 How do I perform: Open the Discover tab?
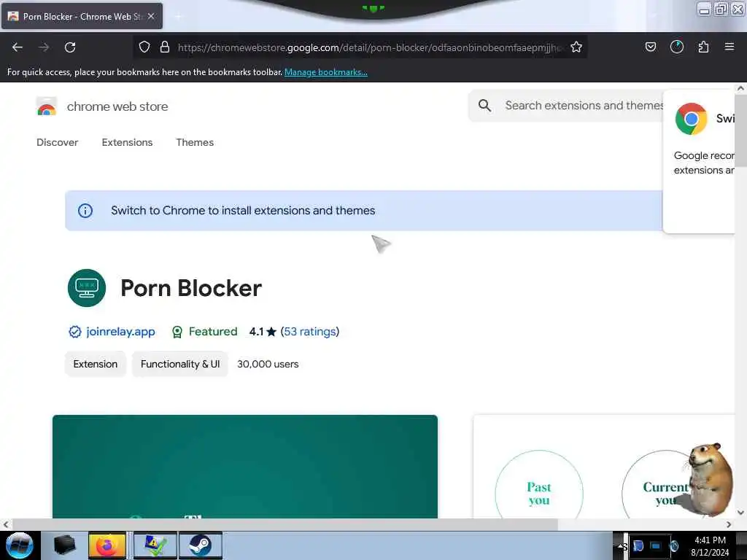coord(57,142)
